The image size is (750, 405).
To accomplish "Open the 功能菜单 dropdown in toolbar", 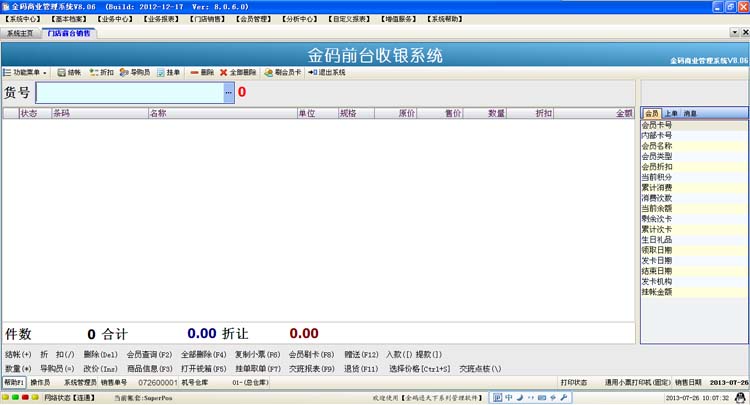I will click(x=25, y=72).
